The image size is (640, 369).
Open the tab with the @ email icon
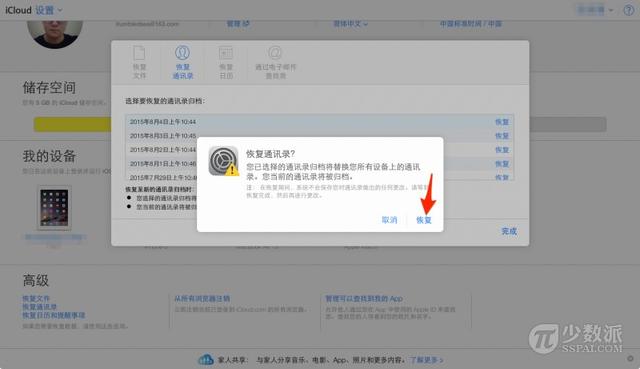[x=276, y=62]
